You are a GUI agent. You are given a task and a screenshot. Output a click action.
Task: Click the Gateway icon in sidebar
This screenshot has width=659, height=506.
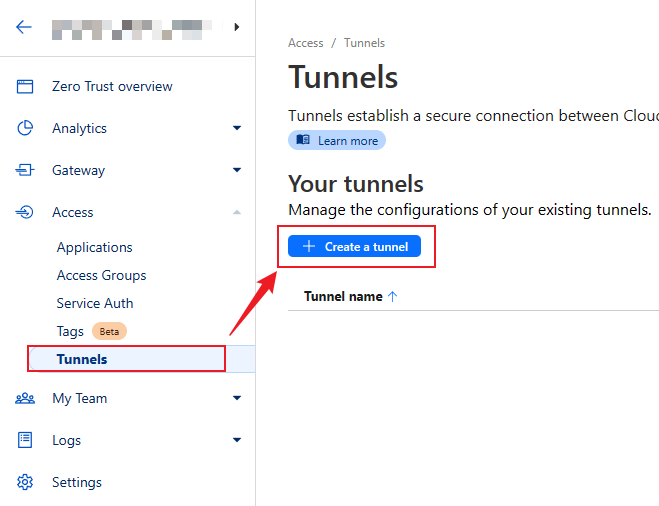25,171
